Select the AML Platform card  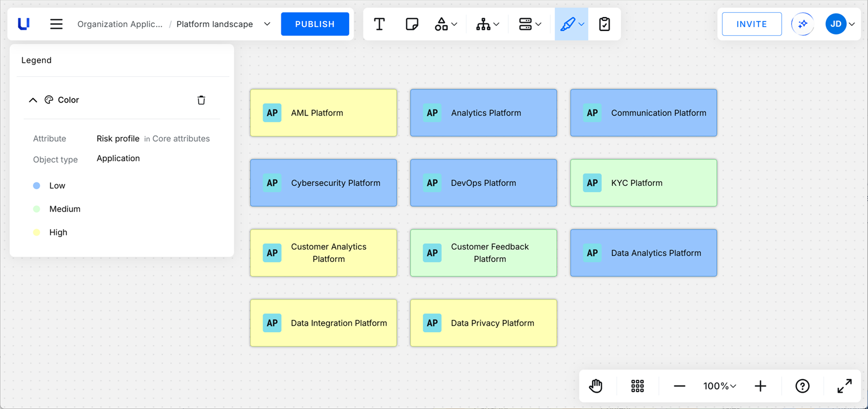tap(324, 113)
